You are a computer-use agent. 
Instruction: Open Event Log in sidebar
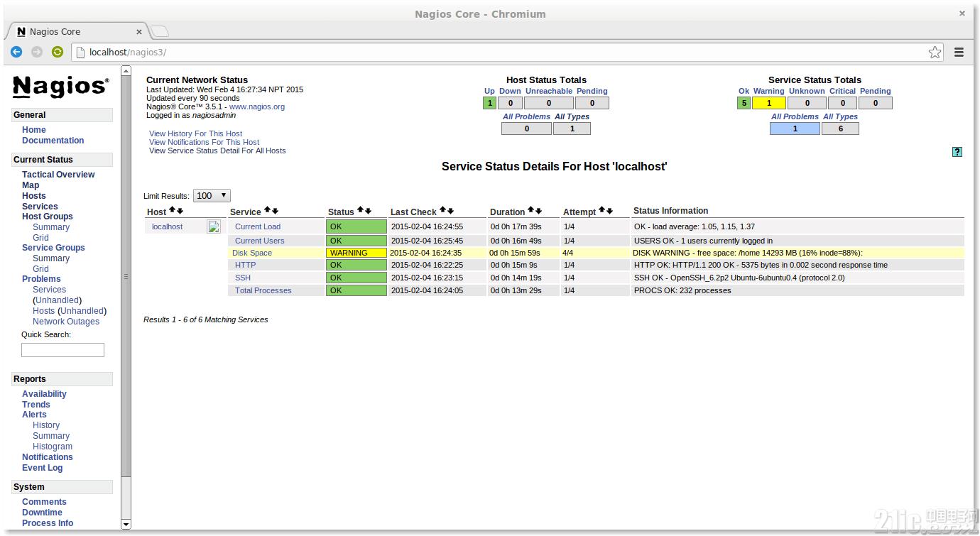[x=42, y=468]
